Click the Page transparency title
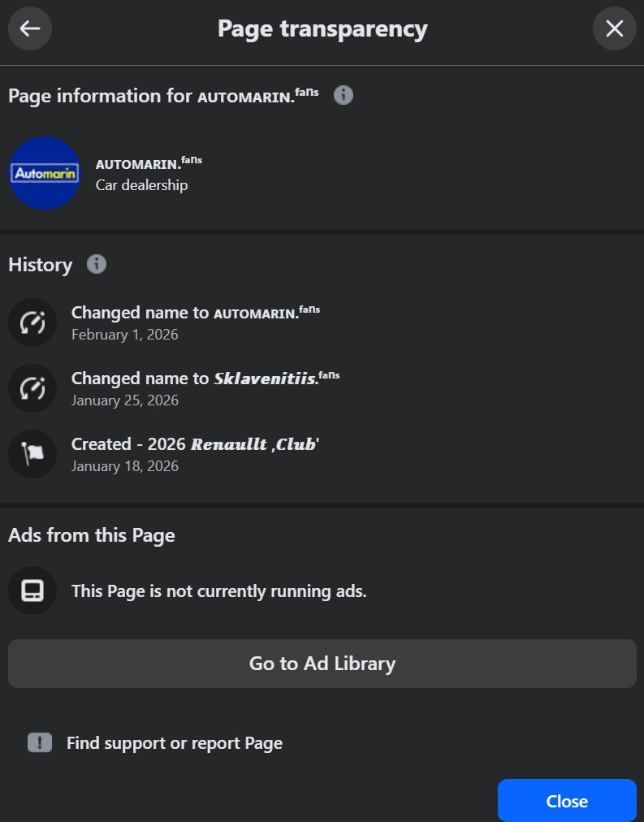The height and width of the screenshot is (822, 644). [x=322, y=29]
